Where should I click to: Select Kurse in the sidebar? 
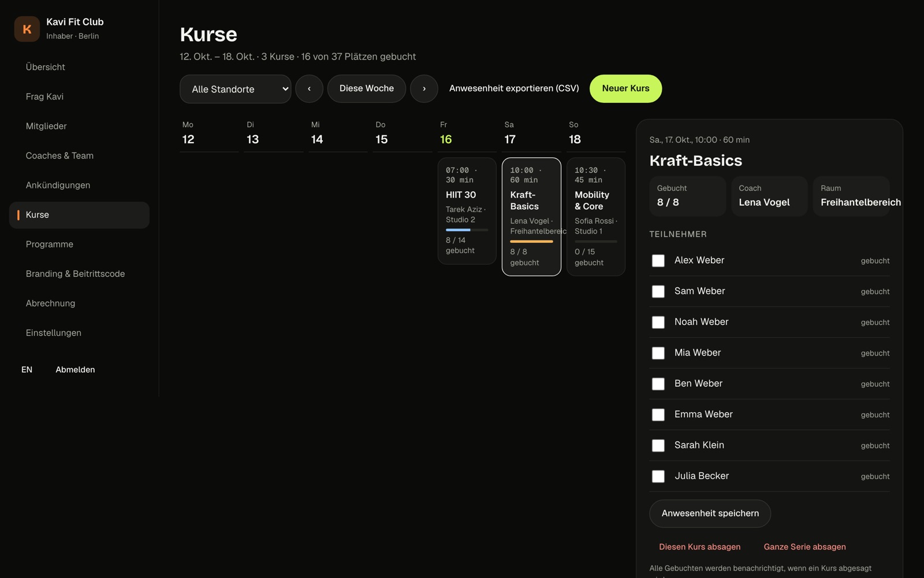[79, 215]
